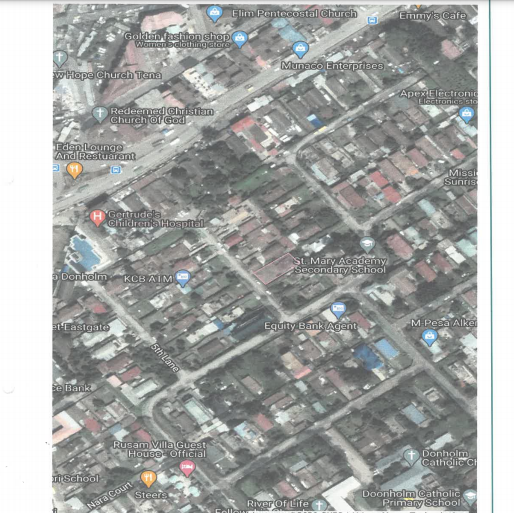
Task: Open the Doonholm Catholic Primary School pin
Action: pos(469,497)
